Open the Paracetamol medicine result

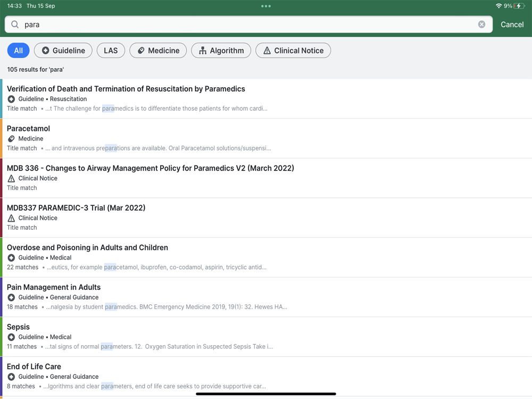[266, 138]
